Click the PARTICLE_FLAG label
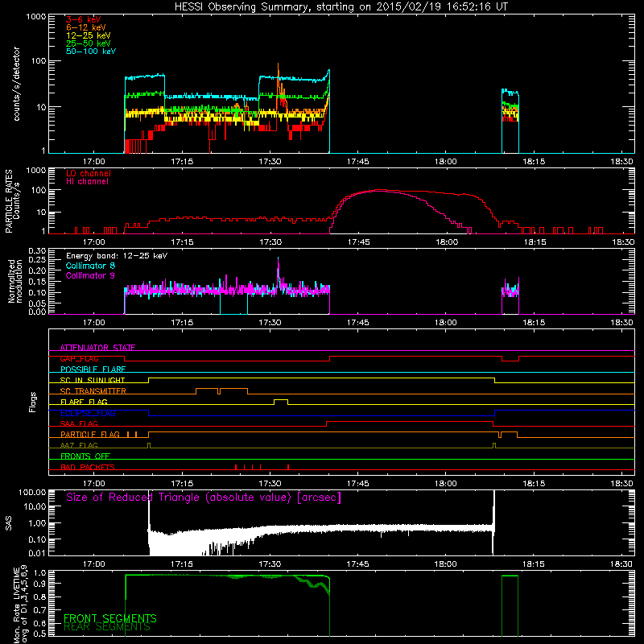 click(x=90, y=435)
